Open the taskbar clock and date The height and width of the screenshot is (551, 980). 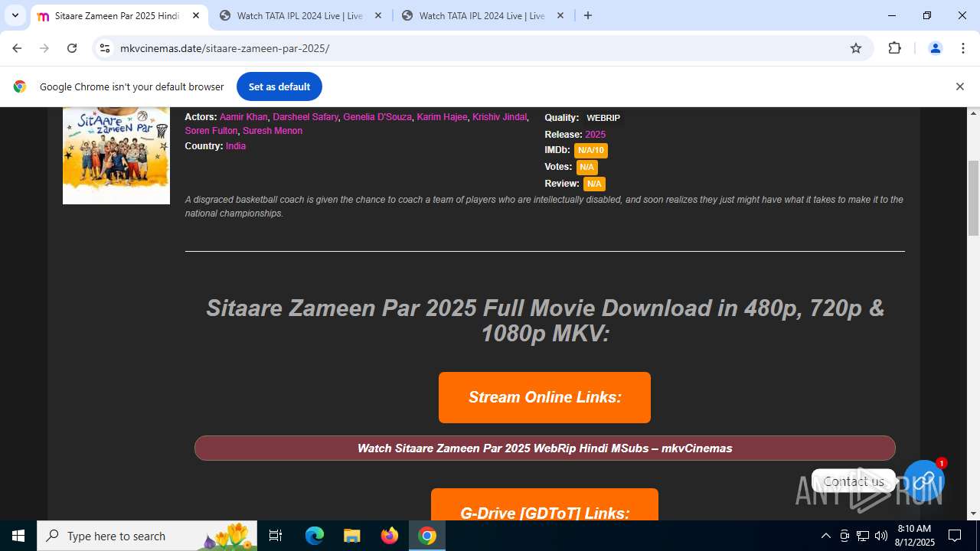914,536
